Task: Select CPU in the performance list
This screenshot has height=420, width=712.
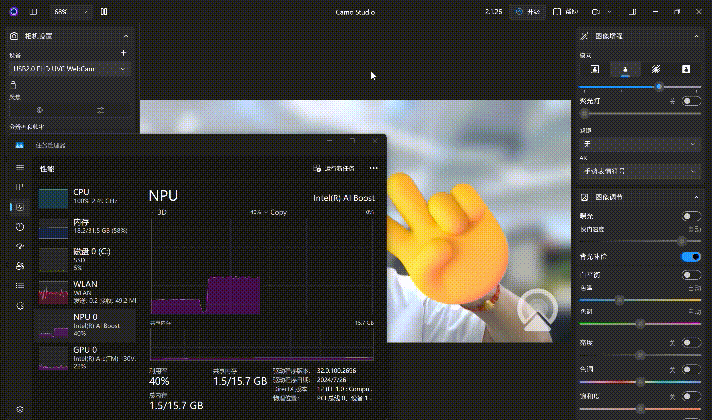Action: tap(90, 196)
